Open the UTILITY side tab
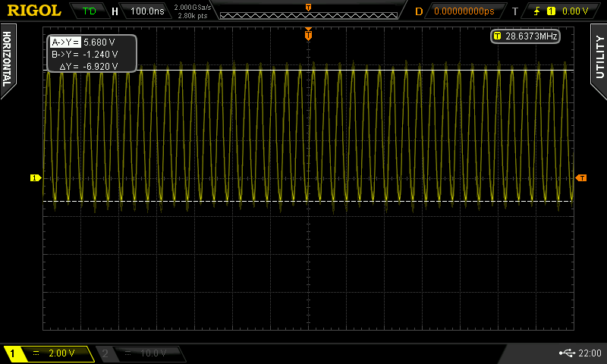 pyautogui.click(x=599, y=55)
